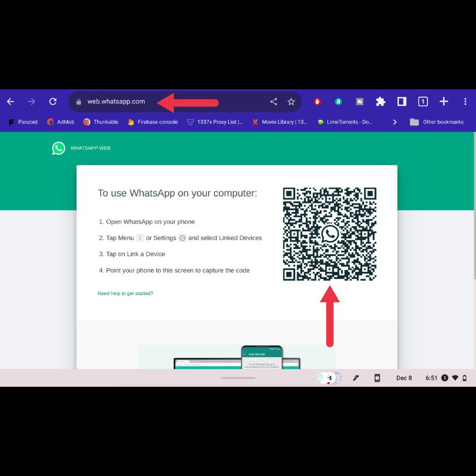The image size is (476, 476).
Task: Open the Thunkable bookmark
Action: click(101, 122)
